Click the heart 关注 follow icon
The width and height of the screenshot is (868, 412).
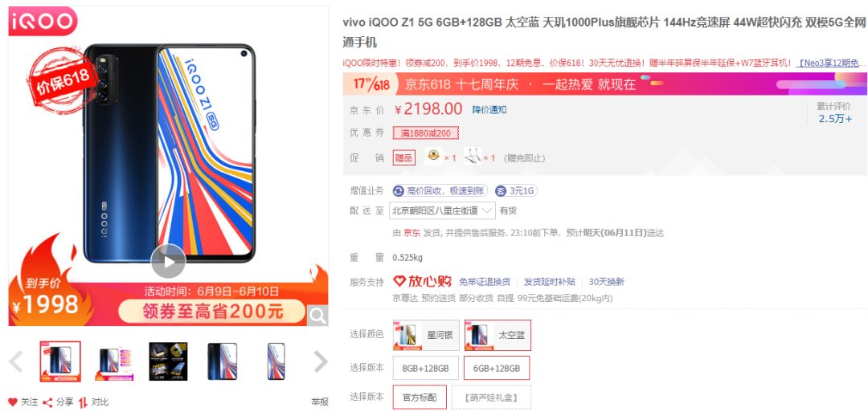point(13,402)
